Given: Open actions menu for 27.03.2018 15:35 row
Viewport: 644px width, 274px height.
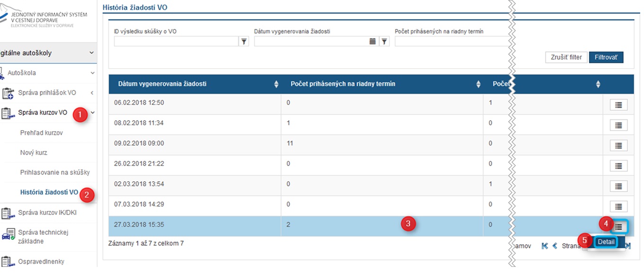Looking at the screenshot, I should (x=618, y=227).
